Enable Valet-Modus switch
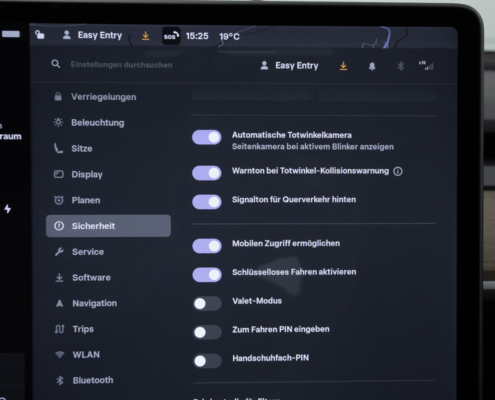Screen dimensions: 495x400 (207, 303)
